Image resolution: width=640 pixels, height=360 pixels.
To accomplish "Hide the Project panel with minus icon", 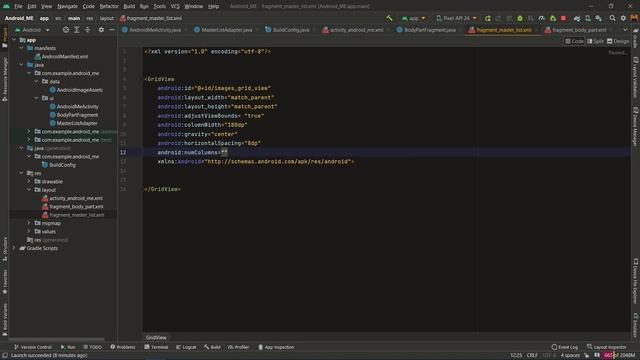I will (112, 30).
